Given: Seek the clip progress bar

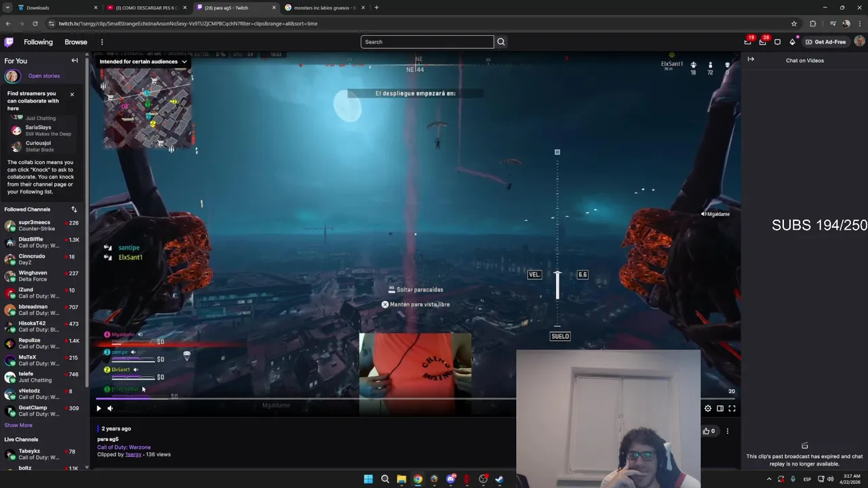Looking at the screenshot, I should [415, 399].
